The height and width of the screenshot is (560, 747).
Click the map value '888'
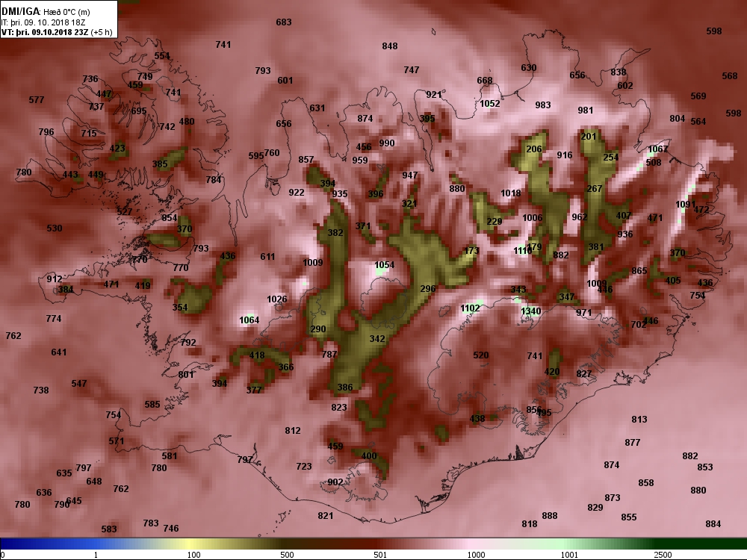pyautogui.click(x=549, y=516)
